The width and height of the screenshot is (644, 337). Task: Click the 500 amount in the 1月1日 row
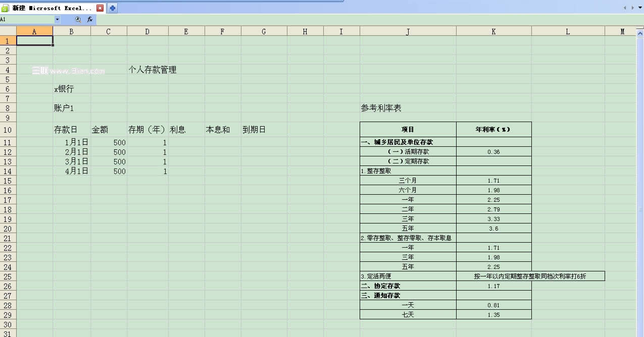tap(109, 142)
